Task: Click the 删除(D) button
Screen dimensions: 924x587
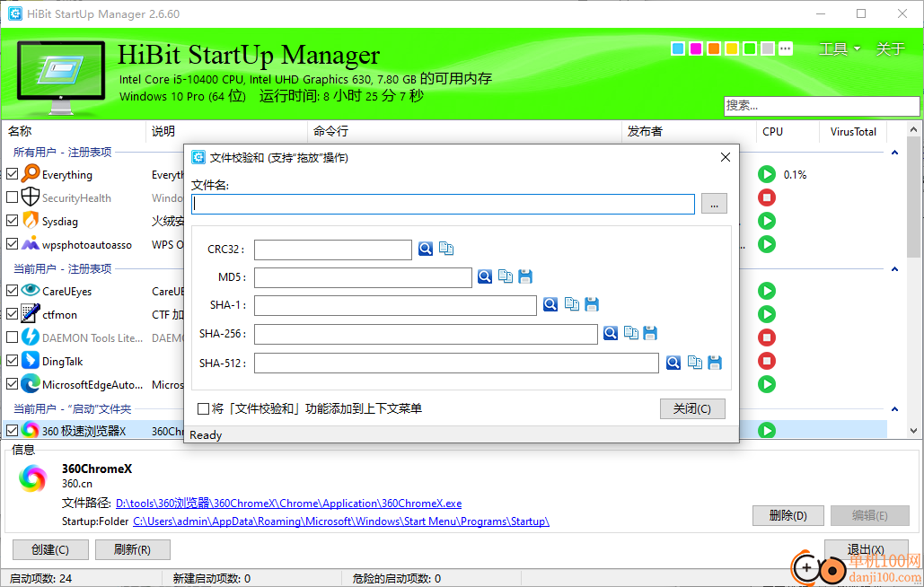Action: pyautogui.click(x=788, y=516)
